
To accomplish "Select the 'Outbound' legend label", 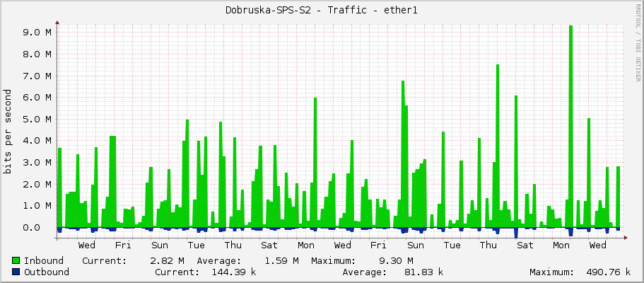I will point(47,272).
